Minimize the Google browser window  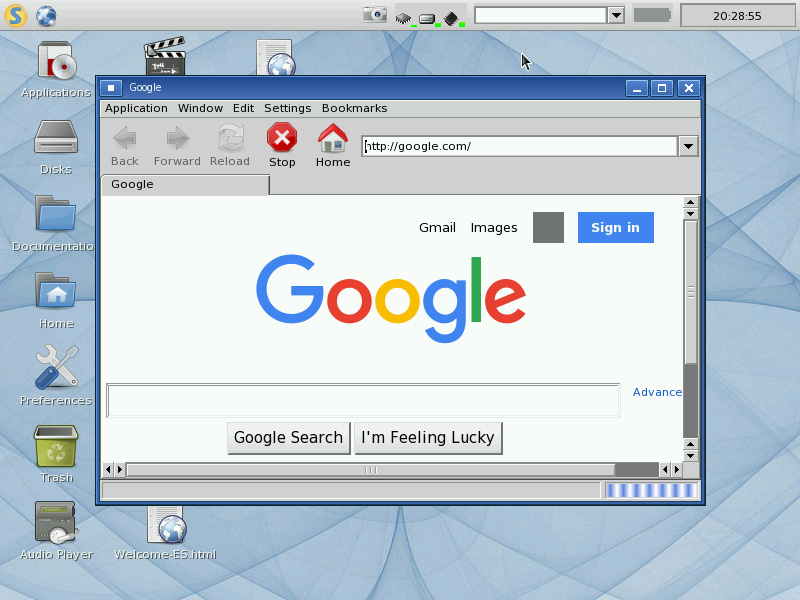pyautogui.click(x=637, y=88)
